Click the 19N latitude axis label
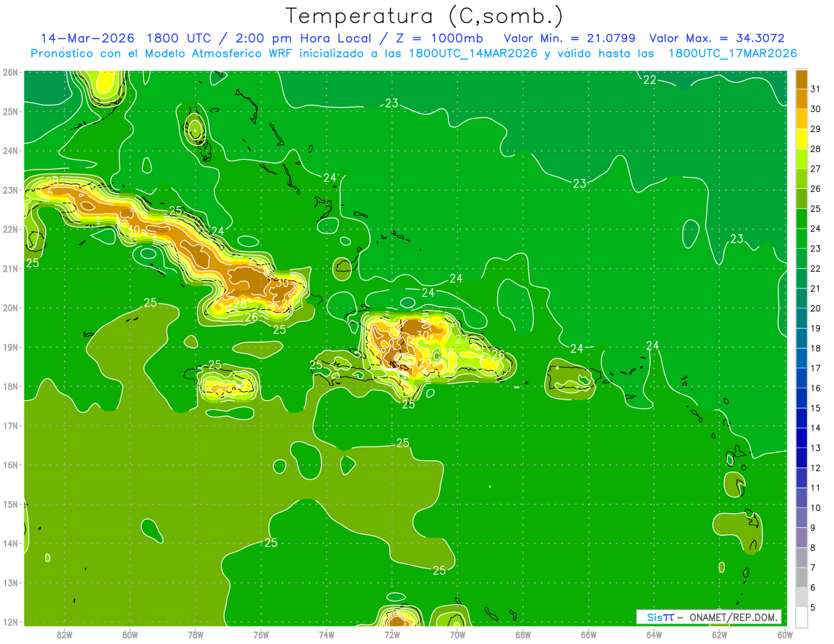The height and width of the screenshot is (644, 834). click(12, 347)
